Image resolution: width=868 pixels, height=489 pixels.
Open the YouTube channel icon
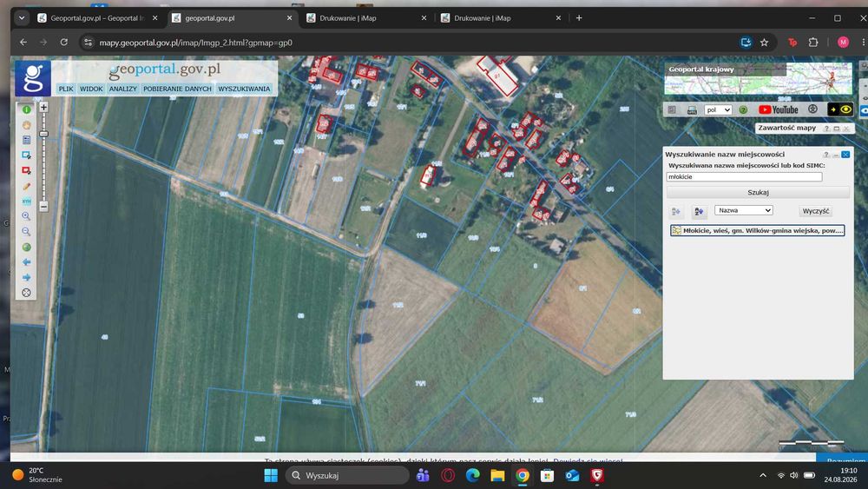coord(779,109)
